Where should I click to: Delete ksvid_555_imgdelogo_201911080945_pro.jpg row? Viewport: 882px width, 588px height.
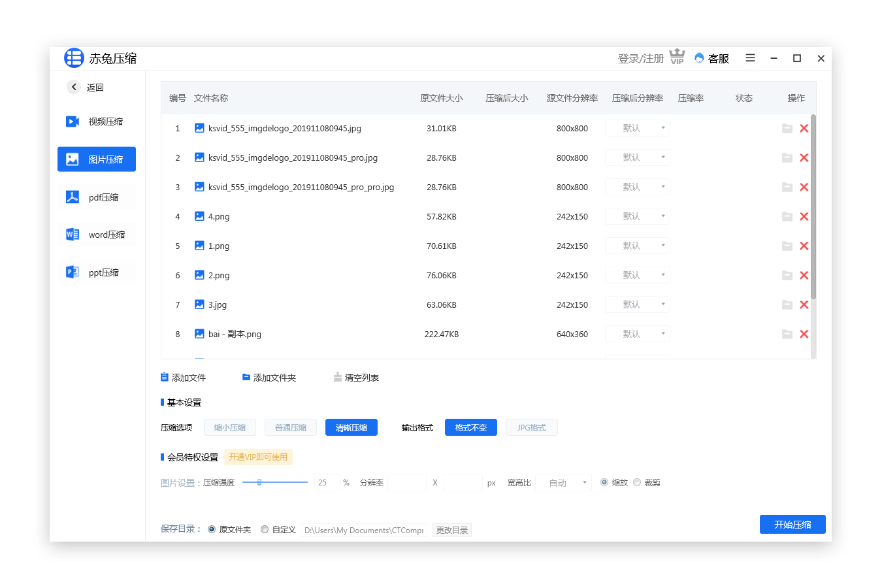tap(804, 158)
